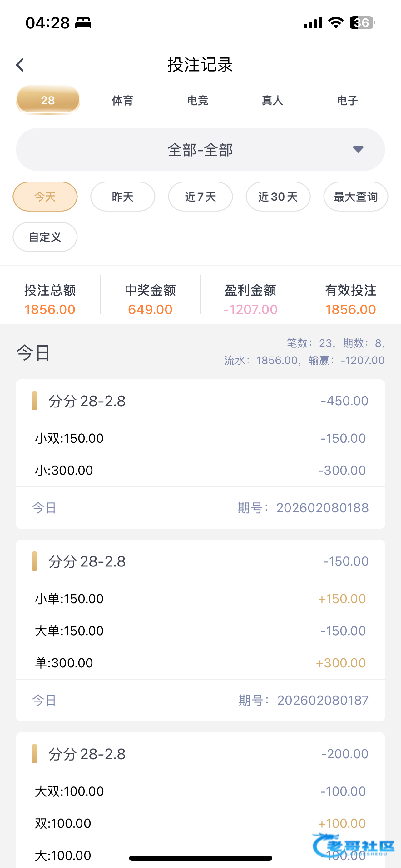The height and width of the screenshot is (868, 401).
Task: Tap the bed sleep-focus icon
Action: click(83, 23)
